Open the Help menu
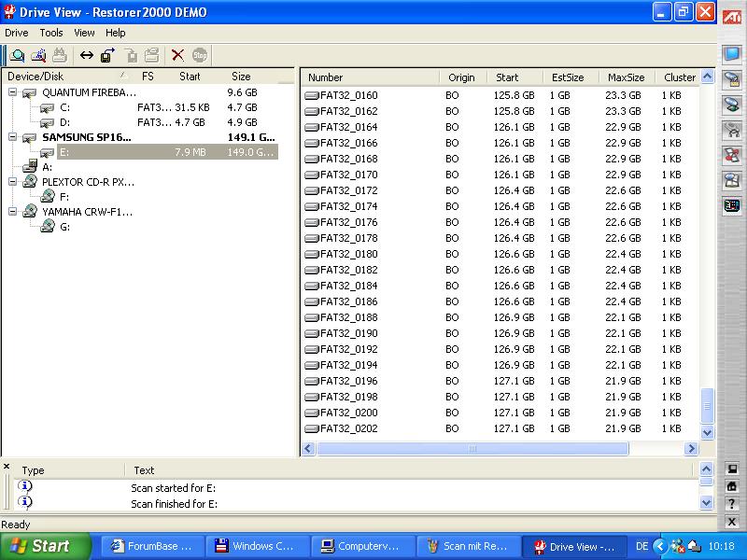 tap(115, 33)
